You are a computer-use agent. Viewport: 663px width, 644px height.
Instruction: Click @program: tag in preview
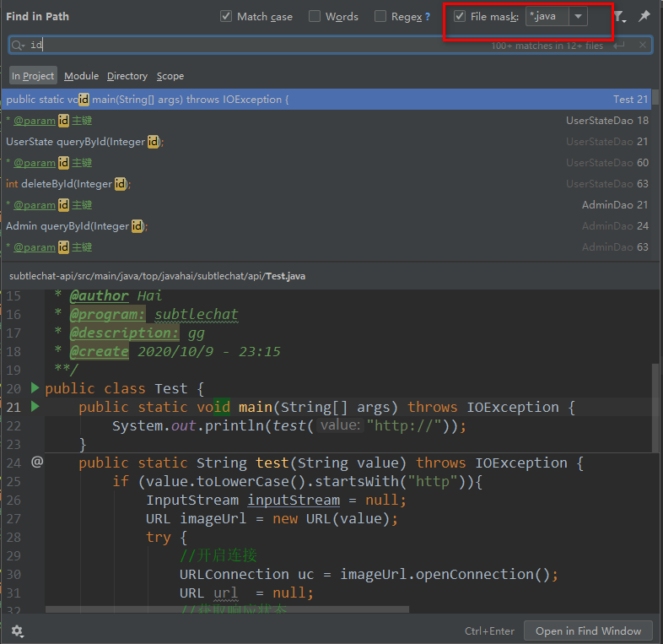107,314
